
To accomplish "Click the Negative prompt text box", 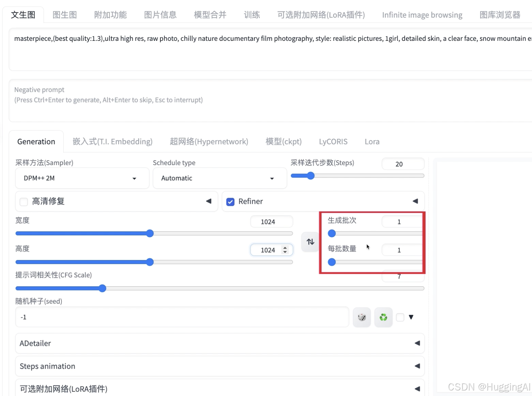I will (271, 100).
